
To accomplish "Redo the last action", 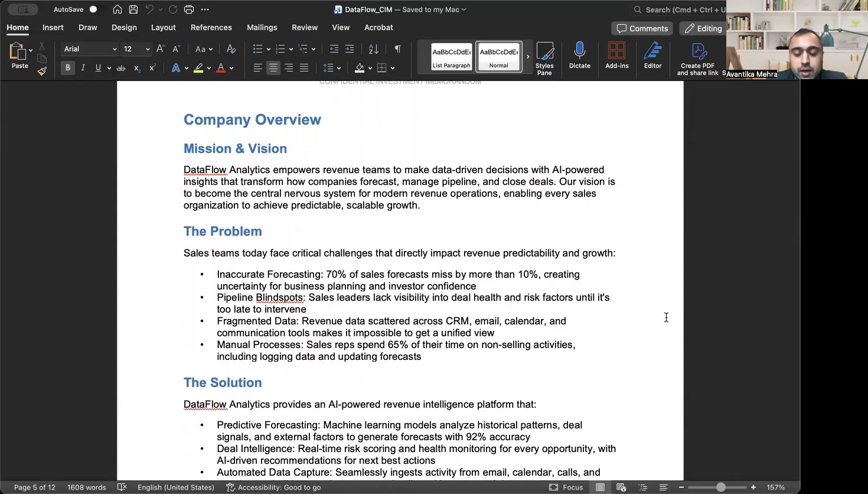I will [x=173, y=9].
